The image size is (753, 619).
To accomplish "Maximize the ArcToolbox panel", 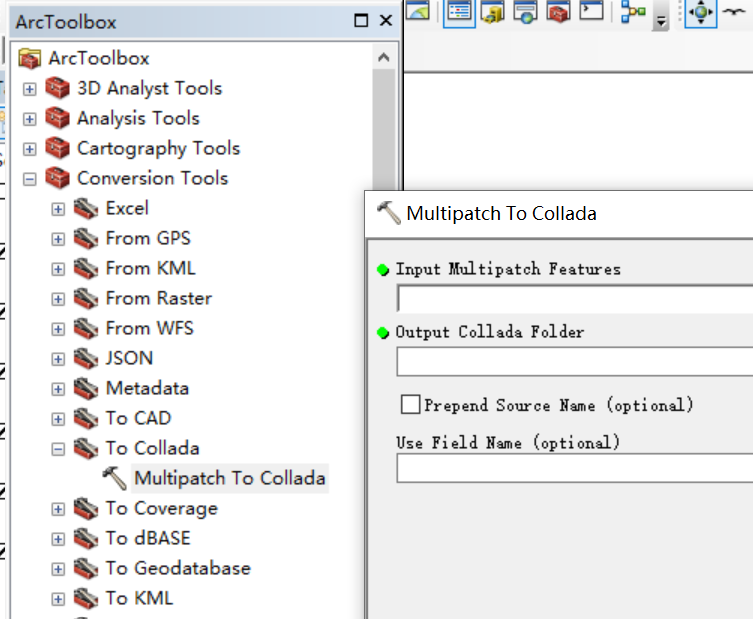I will coord(361,21).
